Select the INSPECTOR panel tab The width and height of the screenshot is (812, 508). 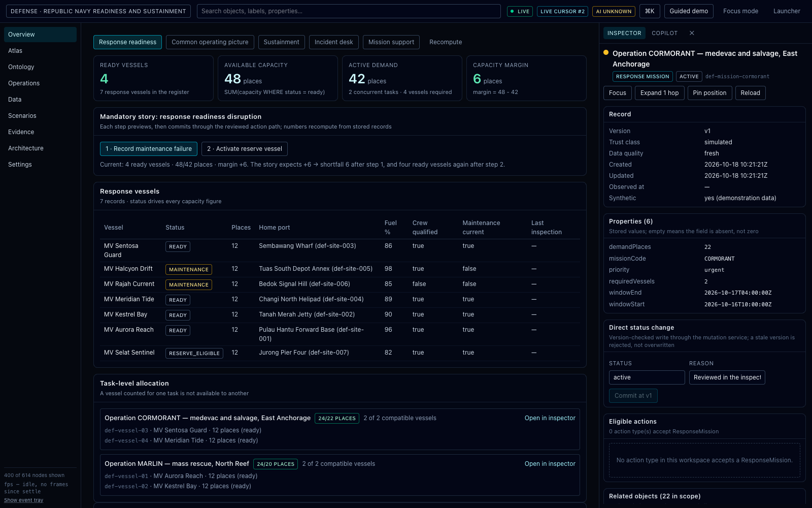pos(624,33)
